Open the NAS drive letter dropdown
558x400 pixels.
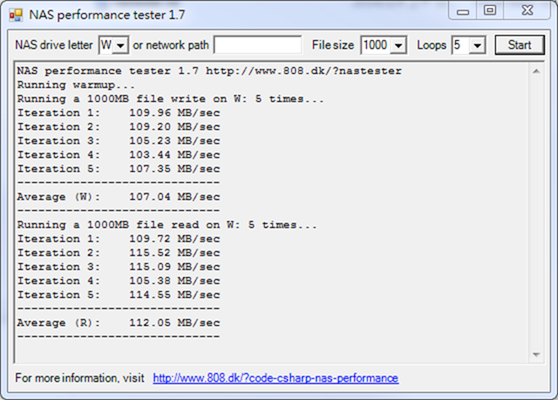click(121, 45)
